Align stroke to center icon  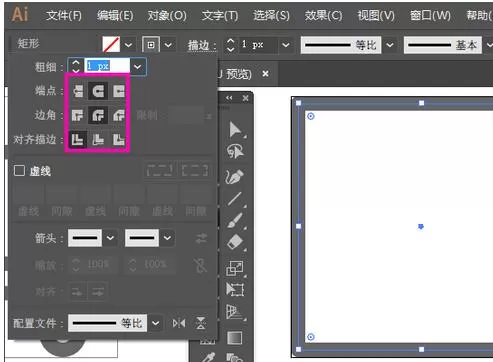click(x=78, y=140)
